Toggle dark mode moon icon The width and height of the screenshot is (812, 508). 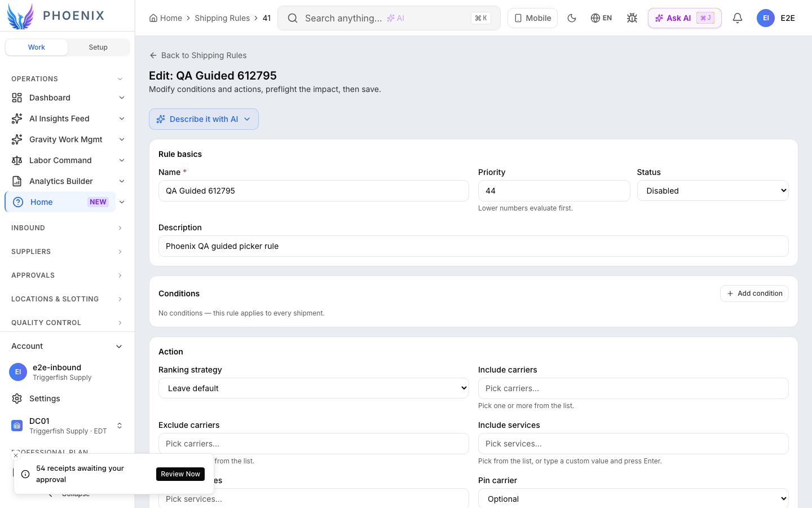[572, 18]
